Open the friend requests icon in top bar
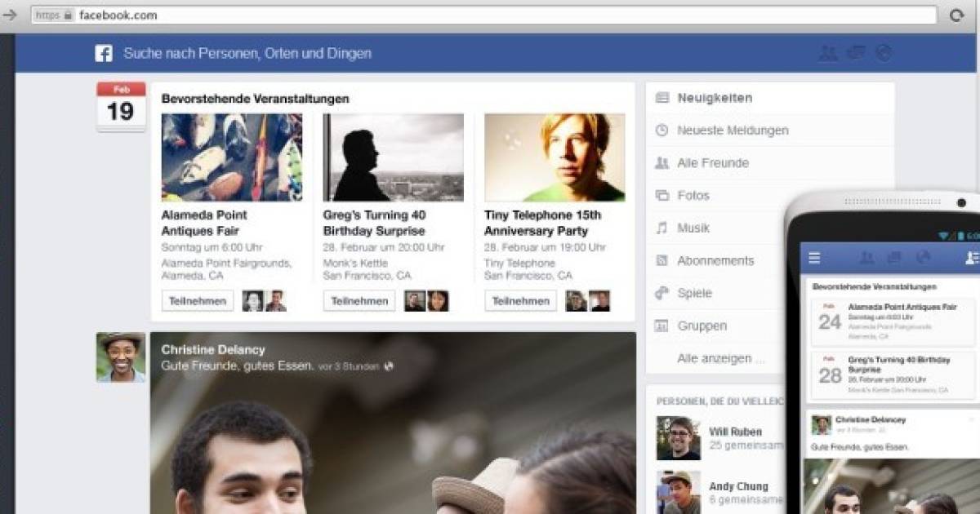This screenshot has height=514, width=980. click(827, 52)
